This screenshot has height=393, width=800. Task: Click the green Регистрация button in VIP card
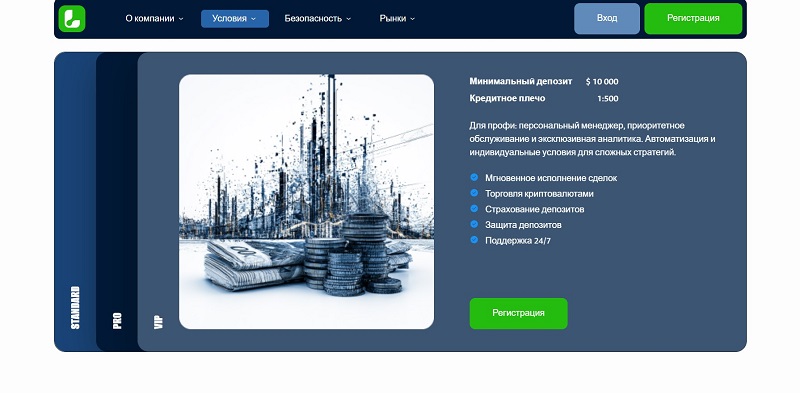(x=518, y=313)
